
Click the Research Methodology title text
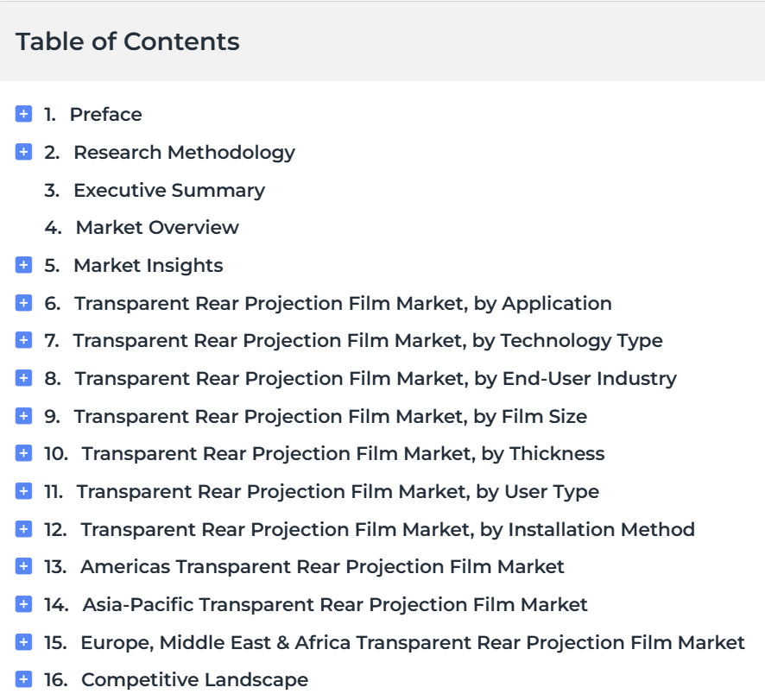pyautogui.click(x=184, y=152)
